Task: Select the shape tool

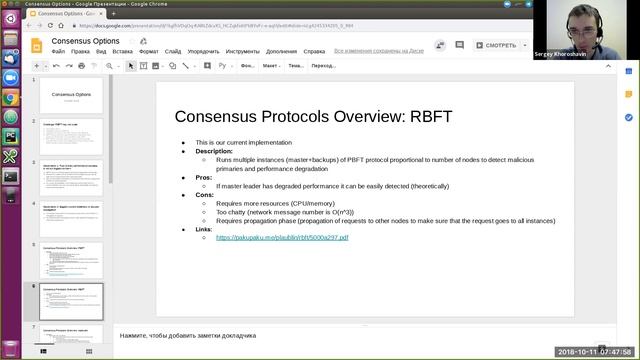Action: tap(173, 66)
